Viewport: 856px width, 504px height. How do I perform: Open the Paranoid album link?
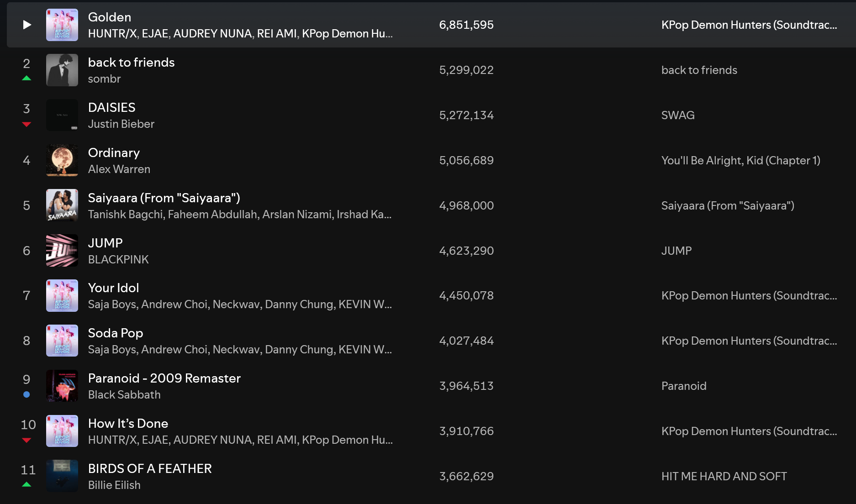tap(684, 386)
